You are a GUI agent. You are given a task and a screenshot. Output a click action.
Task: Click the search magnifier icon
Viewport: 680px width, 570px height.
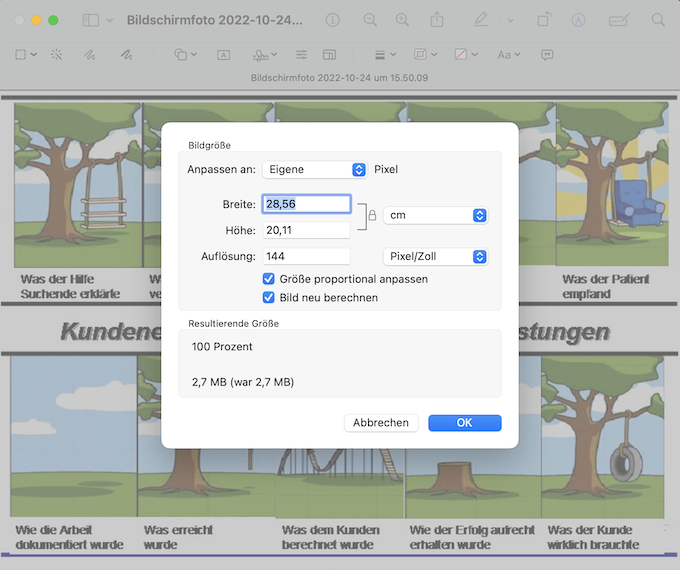tap(658, 20)
